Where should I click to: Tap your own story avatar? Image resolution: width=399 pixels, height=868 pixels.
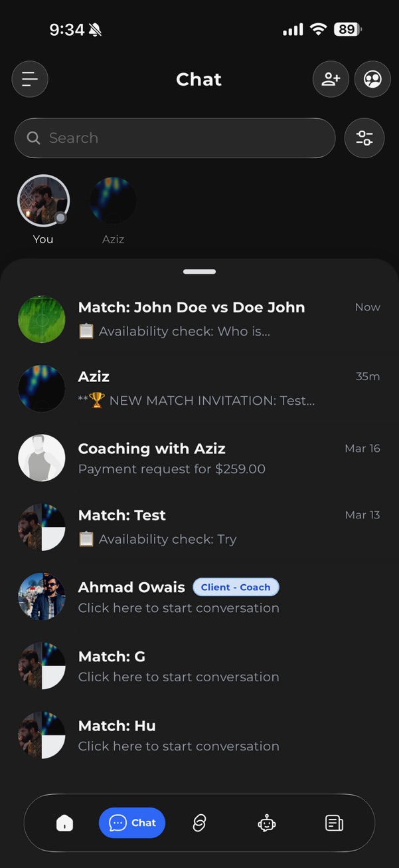pos(43,201)
